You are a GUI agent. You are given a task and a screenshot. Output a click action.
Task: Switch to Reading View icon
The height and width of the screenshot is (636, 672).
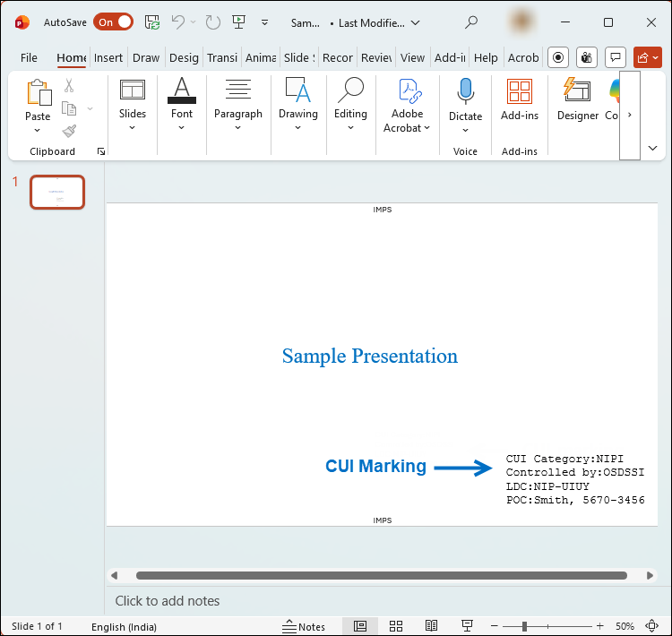click(431, 626)
